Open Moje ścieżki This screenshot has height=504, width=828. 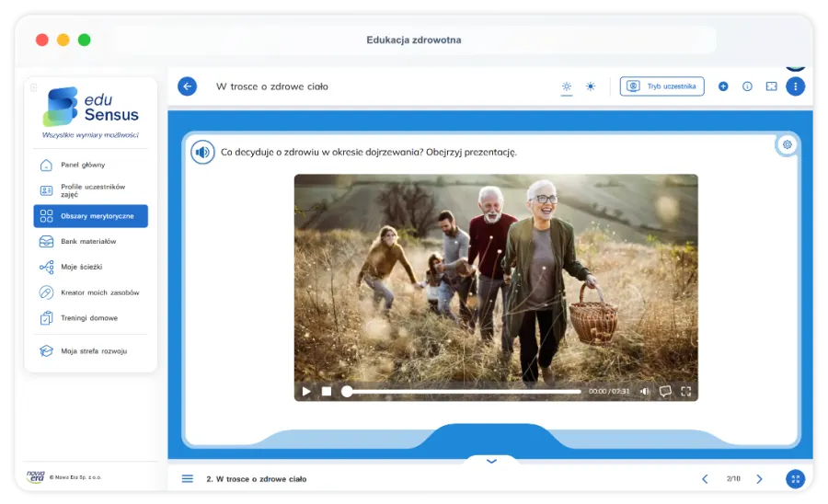point(90,267)
